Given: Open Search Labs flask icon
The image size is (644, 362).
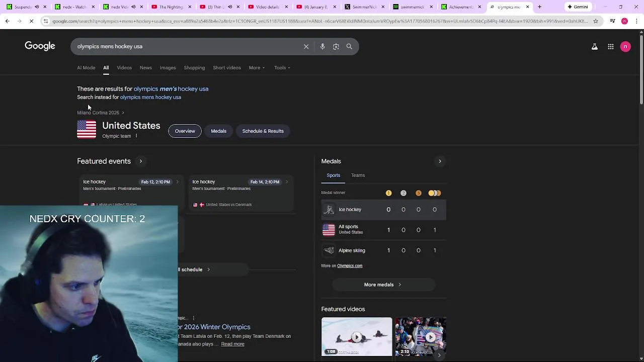Looking at the screenshot, I should coord(594,47).
